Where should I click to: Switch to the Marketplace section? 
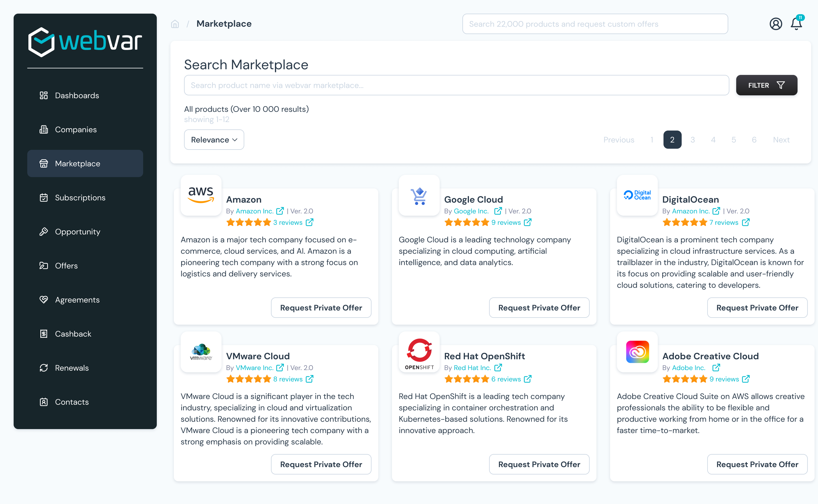click(77, 163)
